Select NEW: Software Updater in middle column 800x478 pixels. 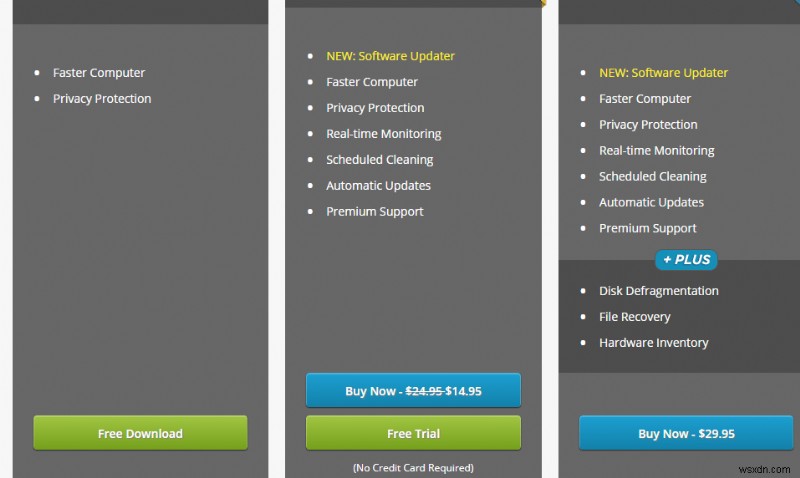[x=390, y=56]
